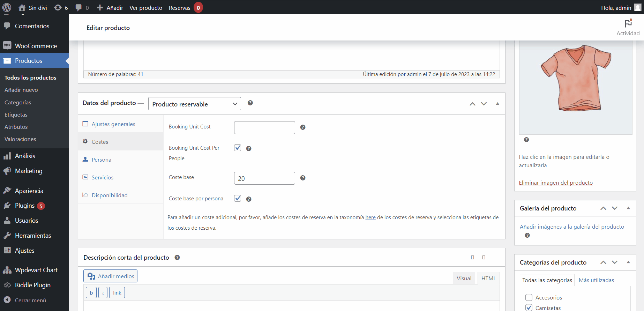
Task: Open the Persona settings tab
Action: (101, 160)
